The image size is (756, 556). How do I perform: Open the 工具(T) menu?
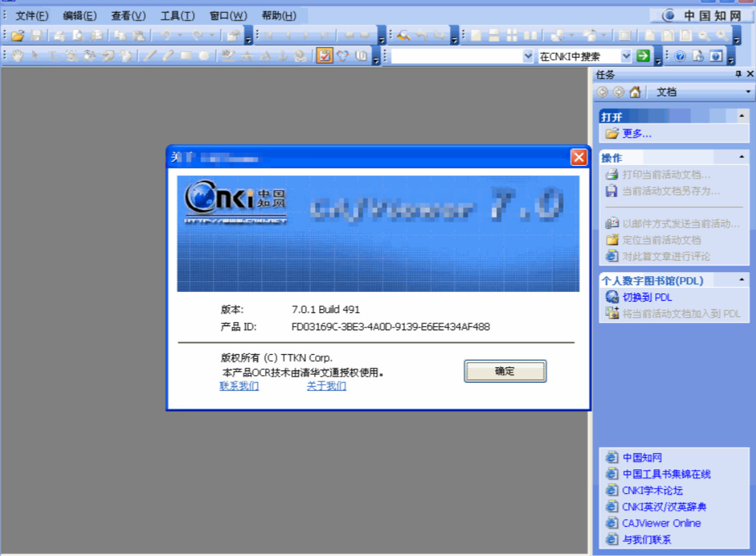[177, 16]
